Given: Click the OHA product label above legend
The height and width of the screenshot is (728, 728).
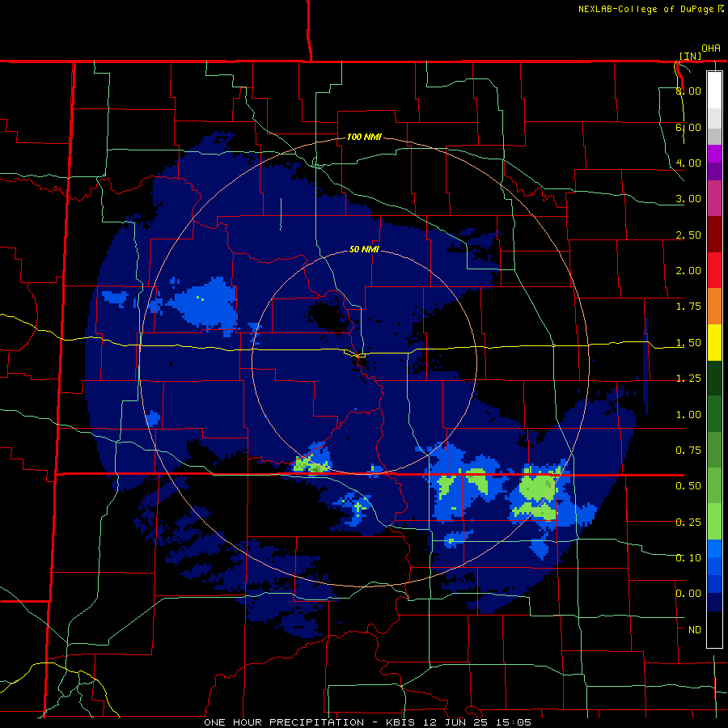Looking at the screenshot, I should point(711,49).
